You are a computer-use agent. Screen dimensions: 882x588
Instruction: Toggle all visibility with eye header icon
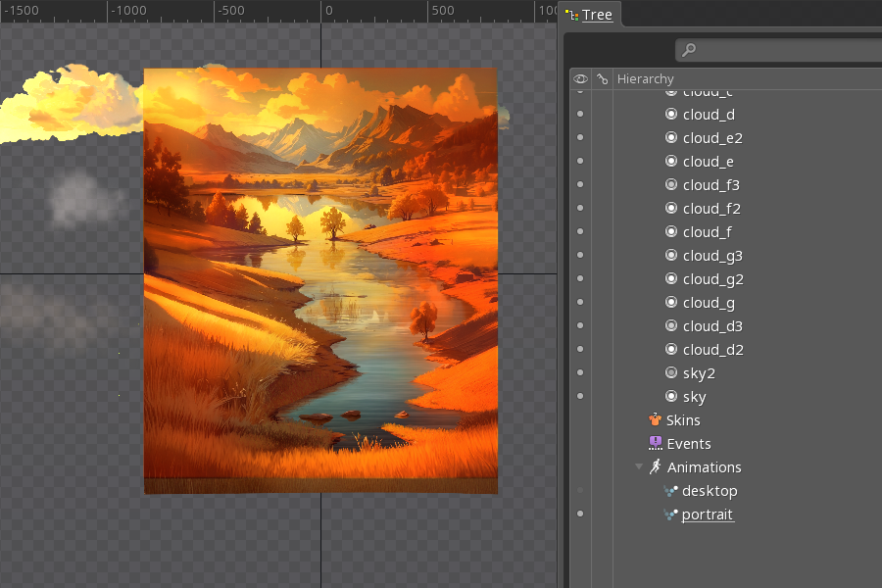(x=580, y=79)
